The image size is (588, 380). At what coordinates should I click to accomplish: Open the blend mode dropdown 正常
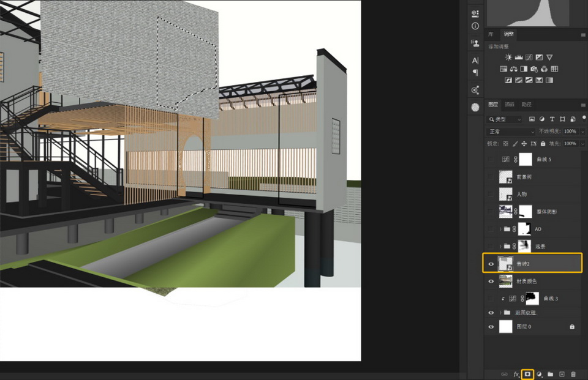tap(511, 132)
